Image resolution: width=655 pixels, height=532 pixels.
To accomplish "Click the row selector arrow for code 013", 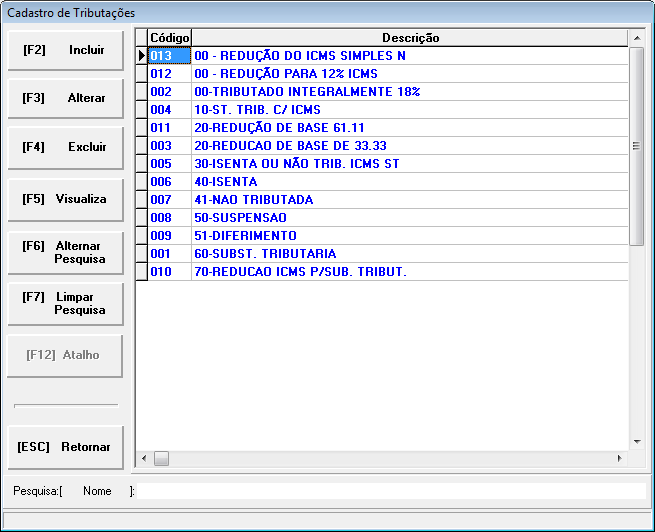I will click(142, 56).
